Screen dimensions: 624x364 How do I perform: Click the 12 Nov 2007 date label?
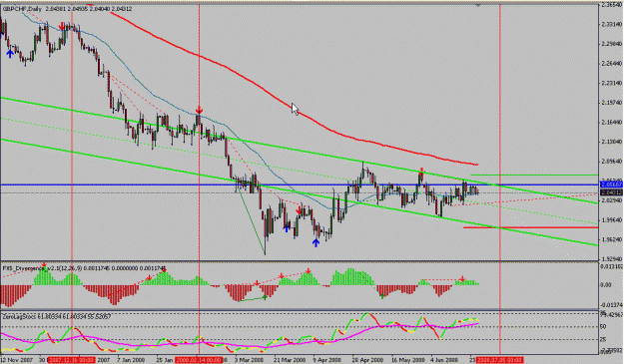coord(17,360)
